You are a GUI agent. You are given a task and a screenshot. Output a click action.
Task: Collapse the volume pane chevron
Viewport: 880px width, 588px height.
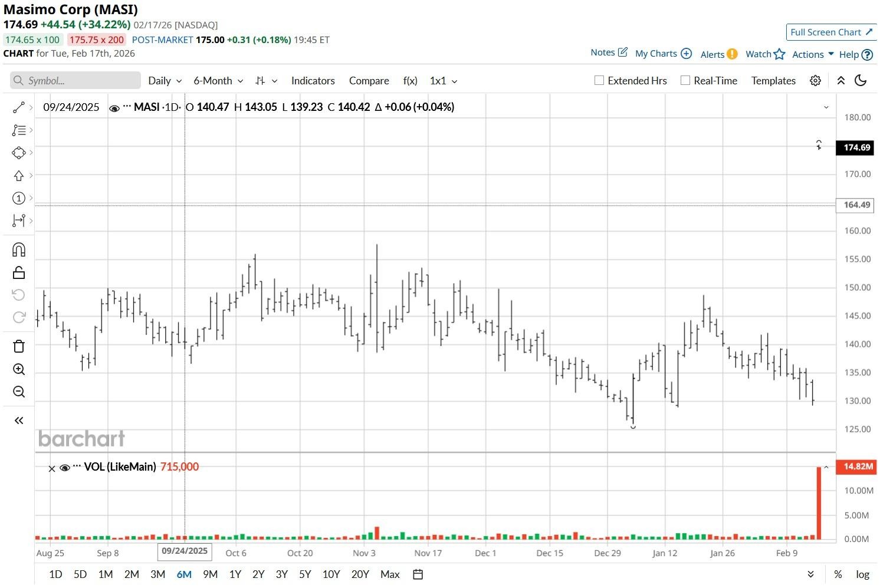(826, 468)
